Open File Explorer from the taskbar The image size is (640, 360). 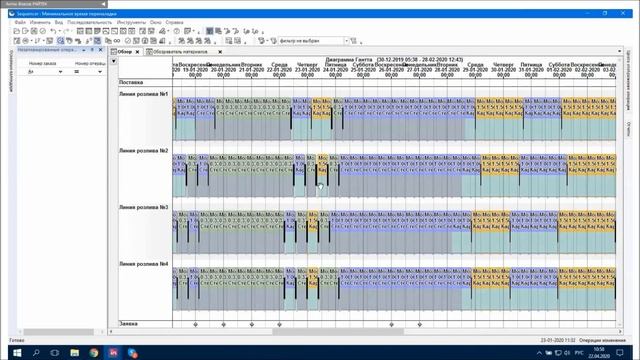pos(74,352)
